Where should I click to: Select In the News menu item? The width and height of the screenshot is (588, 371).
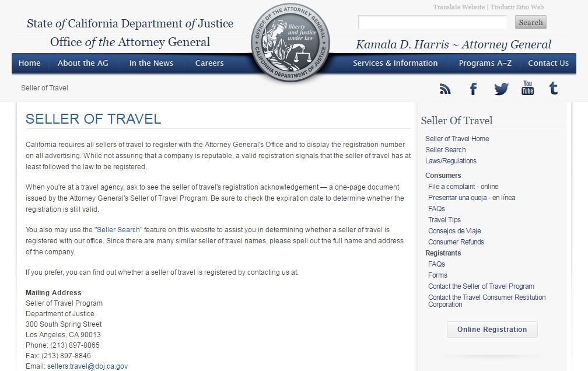(x=151, y=63)
